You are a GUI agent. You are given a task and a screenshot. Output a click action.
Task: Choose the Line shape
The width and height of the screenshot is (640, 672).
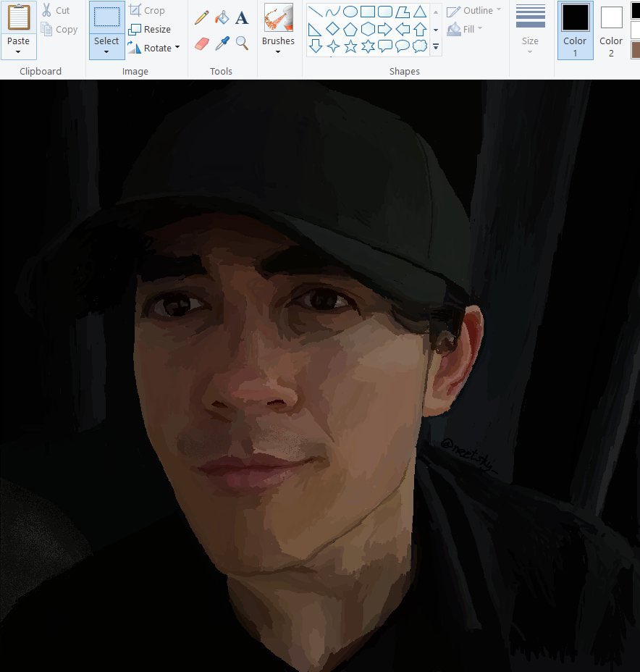(x=315, y=12)
